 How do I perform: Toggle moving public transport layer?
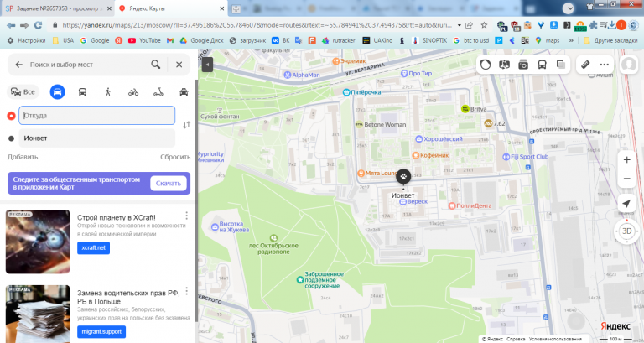543,65
